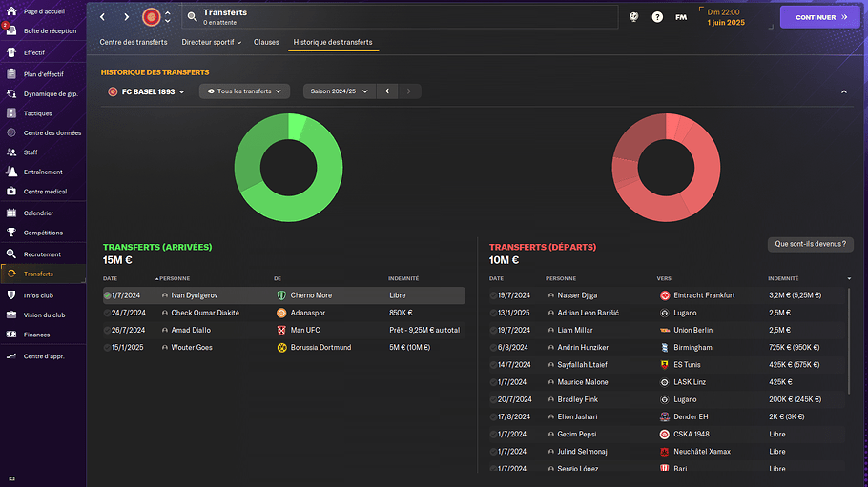Screen dimensions: 868x487
Task: Expand Directeur sportif menu
Action: (x=212, y=42)
